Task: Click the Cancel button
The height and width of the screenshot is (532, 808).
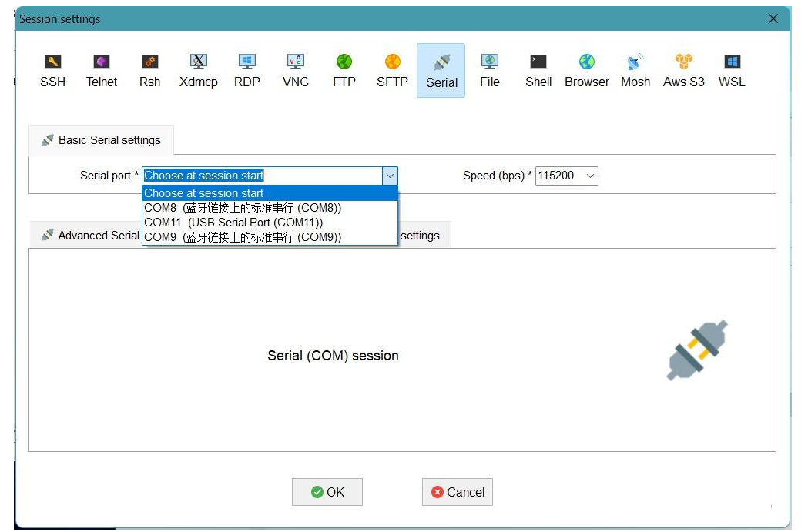Action: 457,492
